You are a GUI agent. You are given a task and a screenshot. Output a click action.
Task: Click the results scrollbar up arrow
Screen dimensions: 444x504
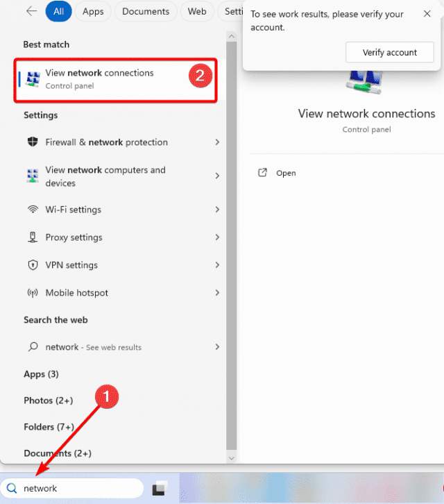(x=231, y=36)
